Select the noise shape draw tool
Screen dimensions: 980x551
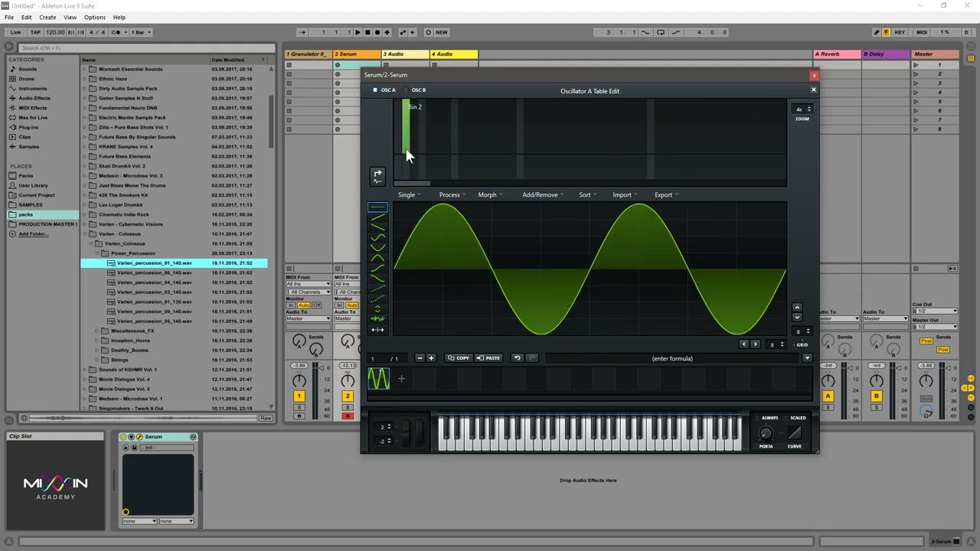377,318
